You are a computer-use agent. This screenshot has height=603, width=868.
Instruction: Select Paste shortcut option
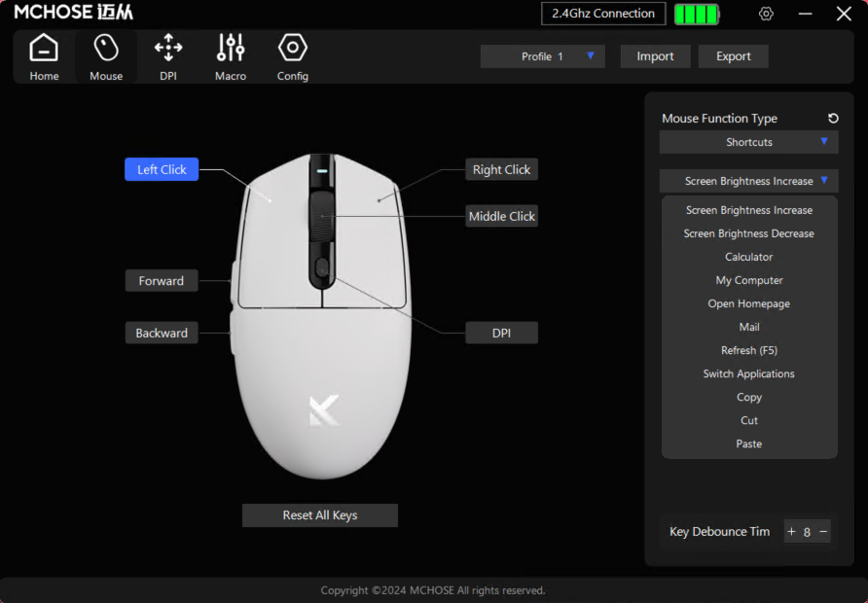pyautogui.click(x=748, y=443)
